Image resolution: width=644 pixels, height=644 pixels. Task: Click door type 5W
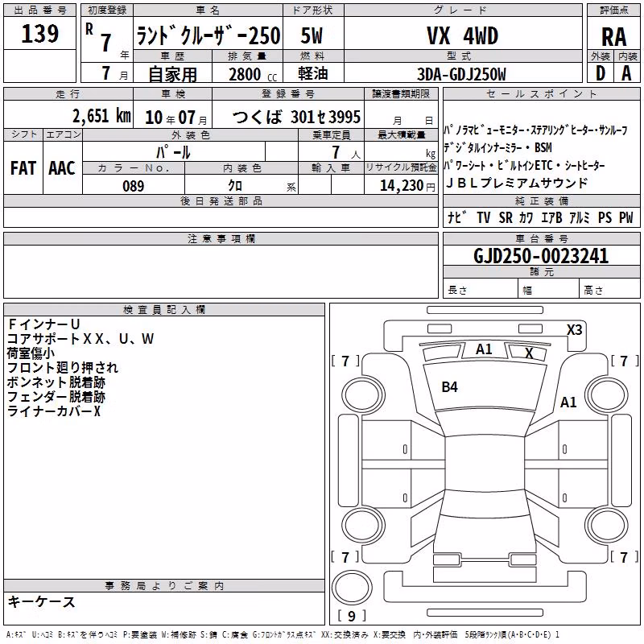(x=312, y=35)
